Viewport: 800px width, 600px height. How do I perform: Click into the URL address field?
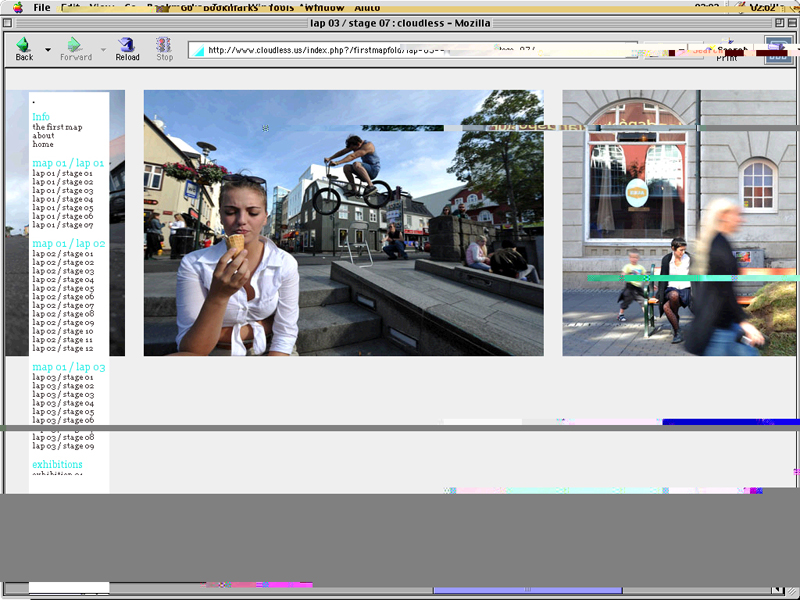click(412, 50)
